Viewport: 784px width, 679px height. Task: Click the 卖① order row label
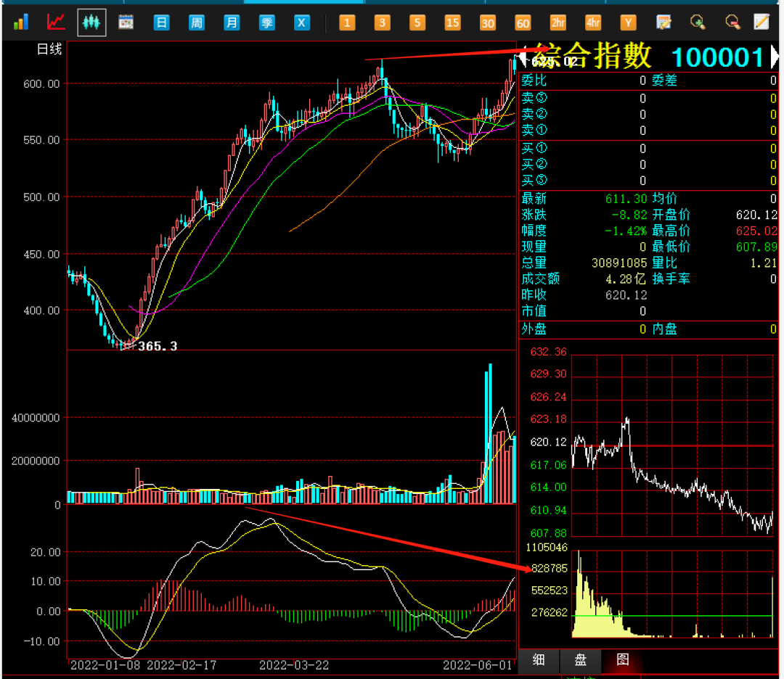click(x=534, y=130)
